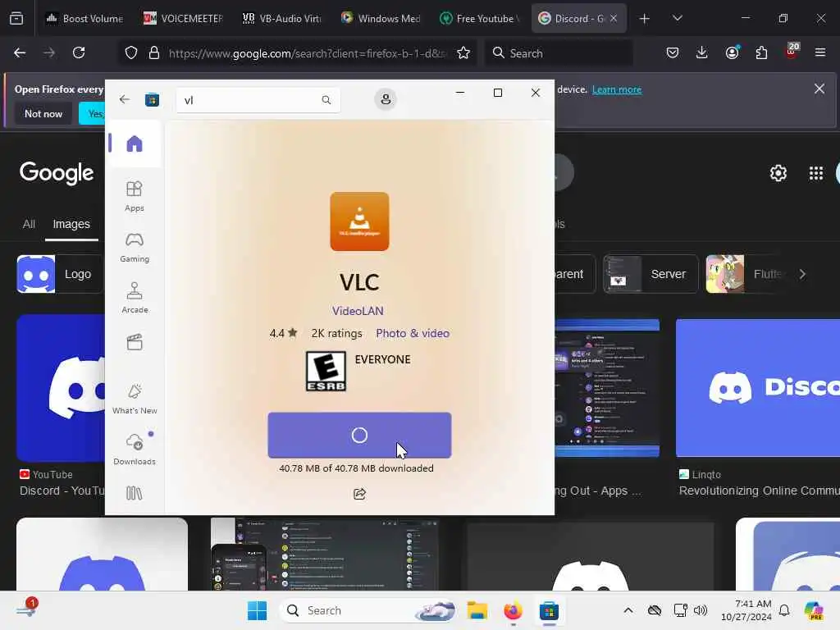Select the All search results tab
This screenshot has height=630, width=840.
pyautogui.click(x=29, y=224)
